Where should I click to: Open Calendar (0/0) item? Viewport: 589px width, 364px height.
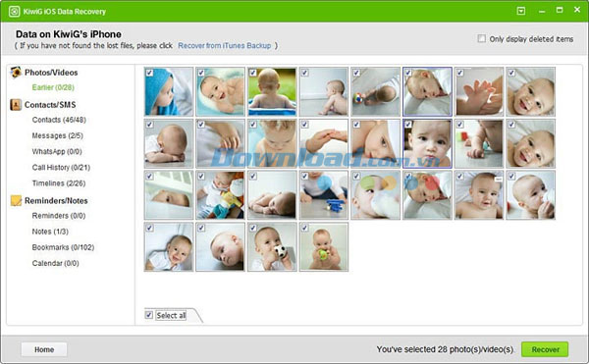pyautogui.click(x=55, y=263)
